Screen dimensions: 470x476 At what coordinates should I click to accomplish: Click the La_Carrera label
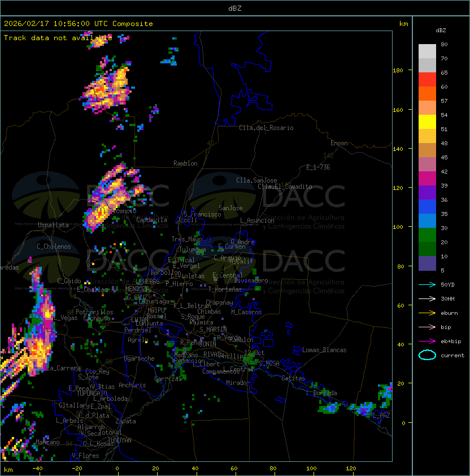64,368
